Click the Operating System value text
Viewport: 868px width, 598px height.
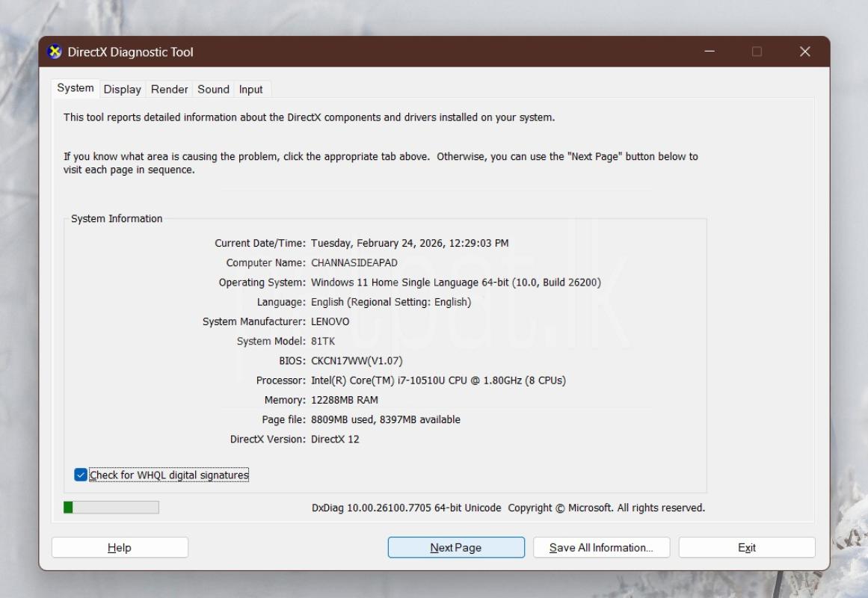pyautogui.click(x=455, y=283)
